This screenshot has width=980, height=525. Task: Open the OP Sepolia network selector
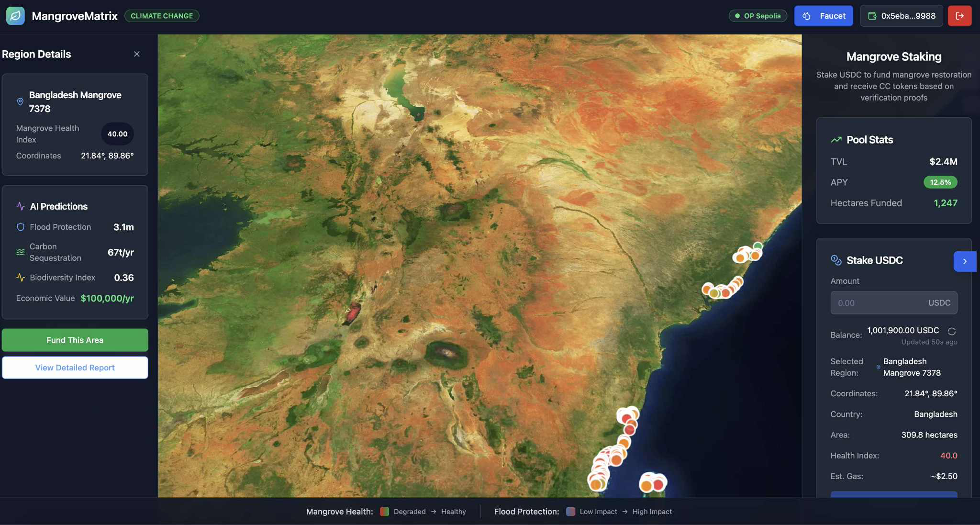coord(757,16)
